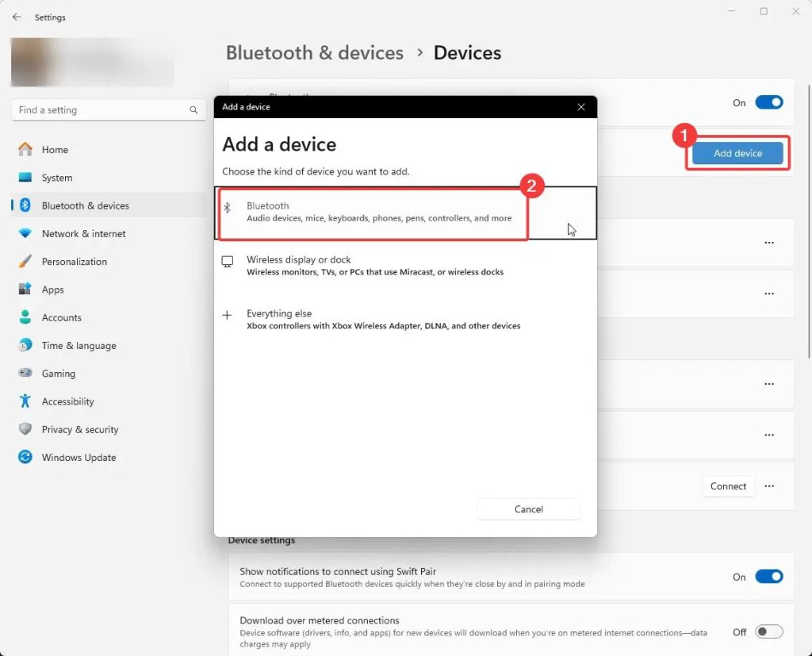This screenshot has height=656, width=812.
Task: Open Accessibility via its figure icon
Action: coord(25,401)
